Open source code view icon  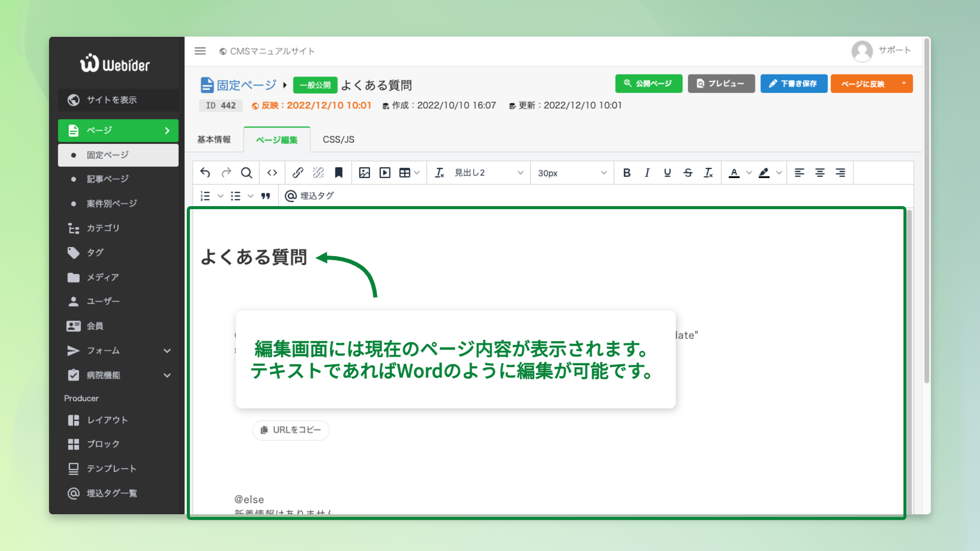pos(272,173)
